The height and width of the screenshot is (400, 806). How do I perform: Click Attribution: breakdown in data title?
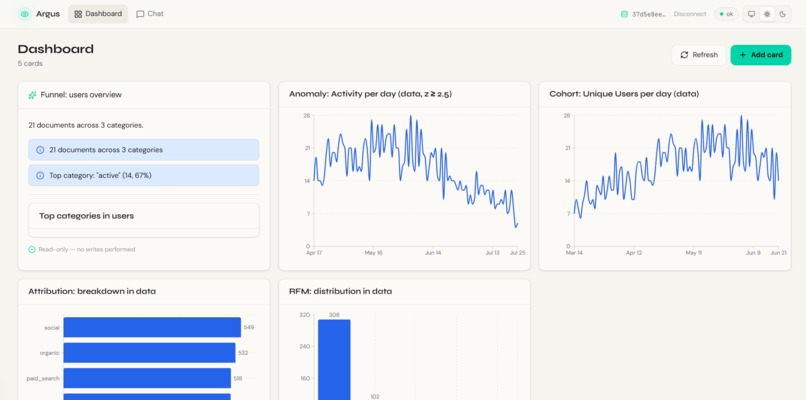tap(92, 292)
